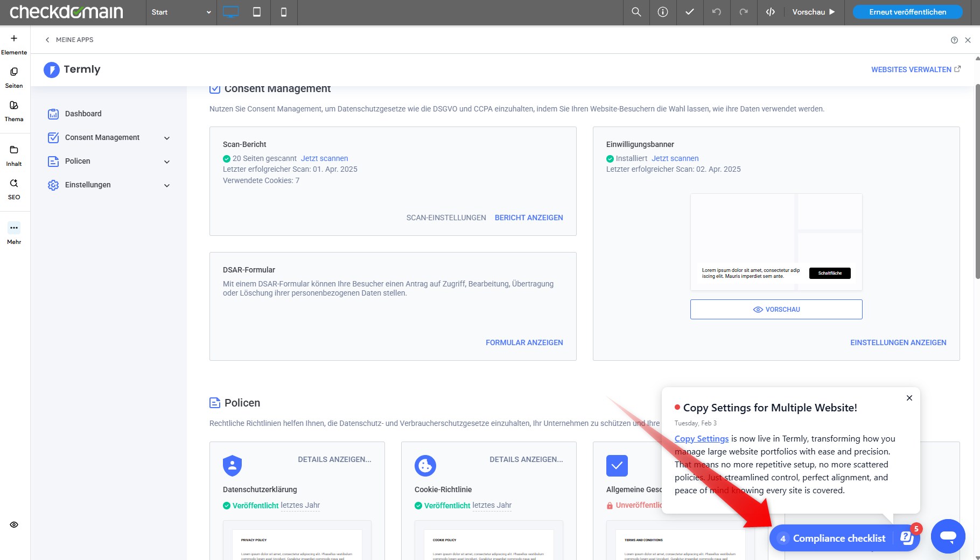Dismiss the Copy Settings notification popup

(909, 398)
